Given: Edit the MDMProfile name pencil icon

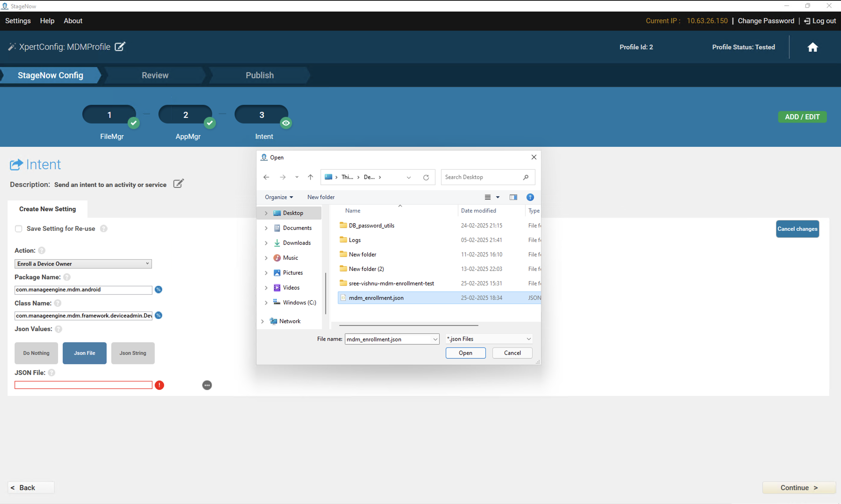Looking at the screenshot, I should (x=120, y=46).
